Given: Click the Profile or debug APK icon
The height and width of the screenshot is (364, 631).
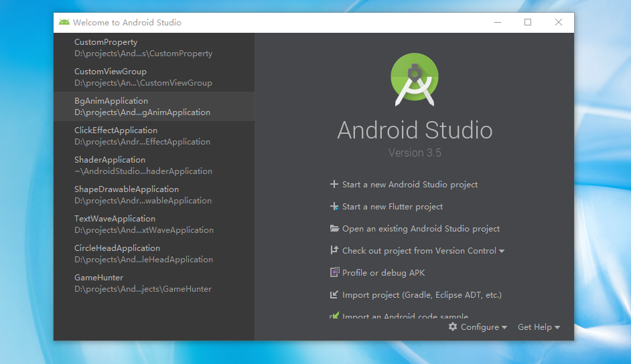Looking at the screenshot, I should 334,272.
